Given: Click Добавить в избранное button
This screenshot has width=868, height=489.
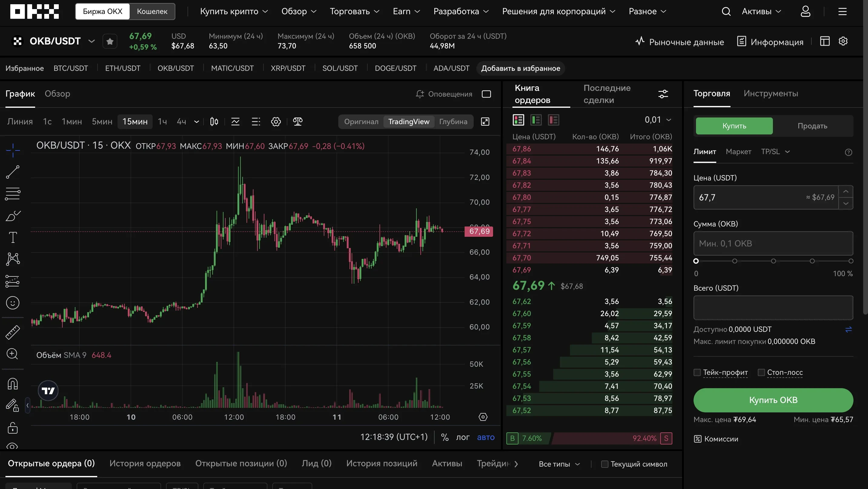Looking at the screenshot, I should click(520, 68).
